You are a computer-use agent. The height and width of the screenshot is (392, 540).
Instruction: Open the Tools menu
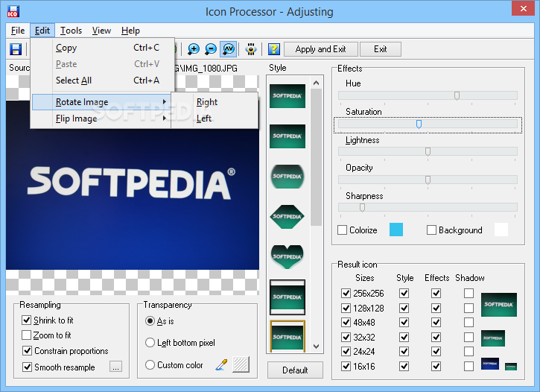click(71, 31)
